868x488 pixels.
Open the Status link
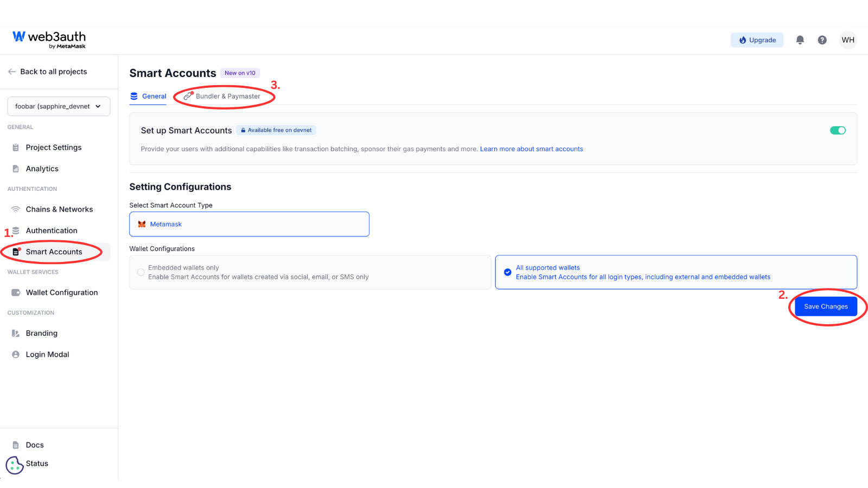(37, 464)
